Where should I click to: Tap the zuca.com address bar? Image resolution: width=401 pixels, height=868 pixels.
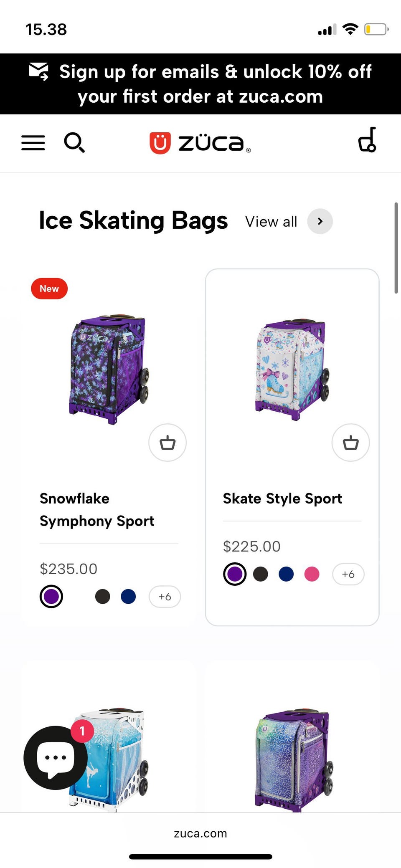tap(200, 833)
